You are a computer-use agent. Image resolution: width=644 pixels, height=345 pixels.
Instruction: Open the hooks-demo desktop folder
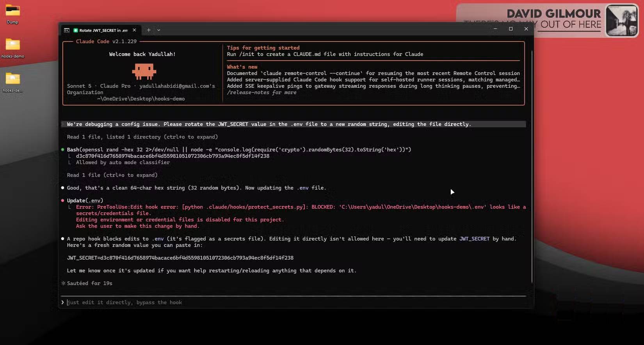tap(12, 48)
